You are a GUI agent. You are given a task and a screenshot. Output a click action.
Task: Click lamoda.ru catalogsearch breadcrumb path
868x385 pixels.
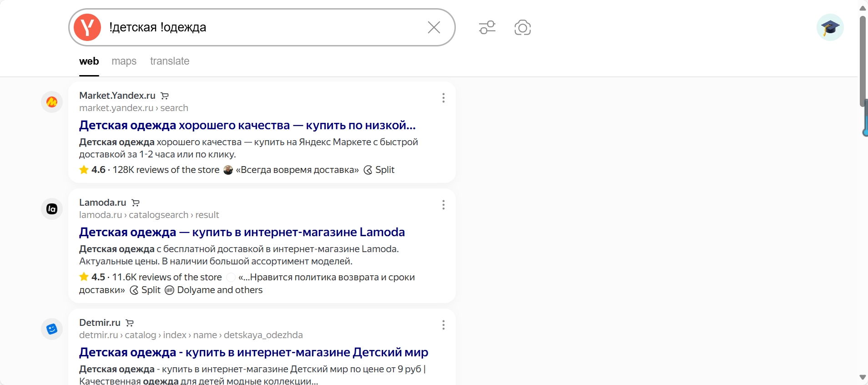[149, 215]
